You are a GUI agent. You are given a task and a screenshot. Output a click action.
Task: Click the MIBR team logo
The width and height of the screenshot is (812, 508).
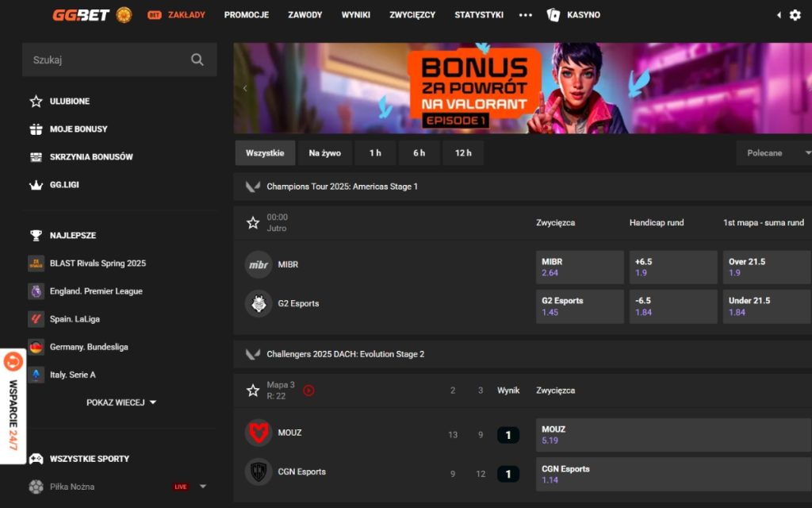[259, 265]
